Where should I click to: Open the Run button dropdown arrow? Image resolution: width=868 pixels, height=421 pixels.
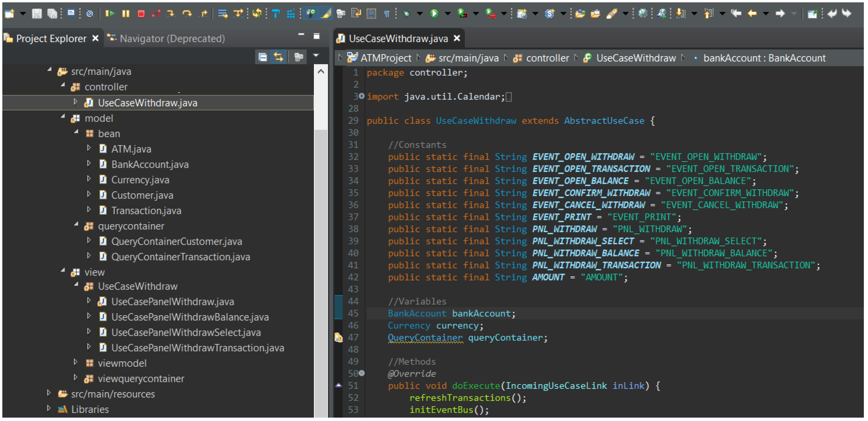pyautogui.click(x=448, y=14)
